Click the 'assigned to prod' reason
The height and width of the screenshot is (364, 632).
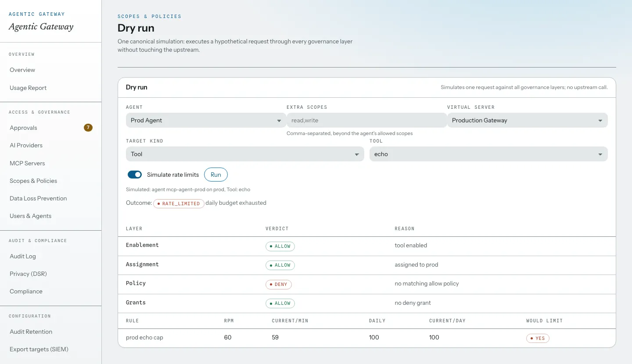tap(417, 264)
